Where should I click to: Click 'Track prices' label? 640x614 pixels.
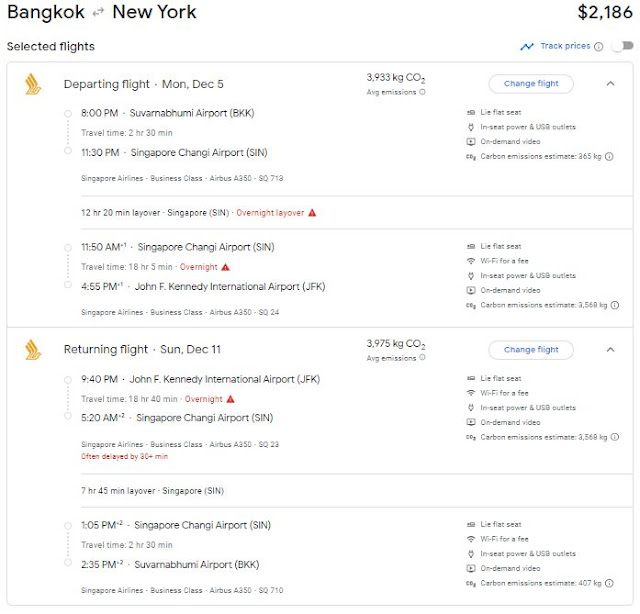[565, 46]
